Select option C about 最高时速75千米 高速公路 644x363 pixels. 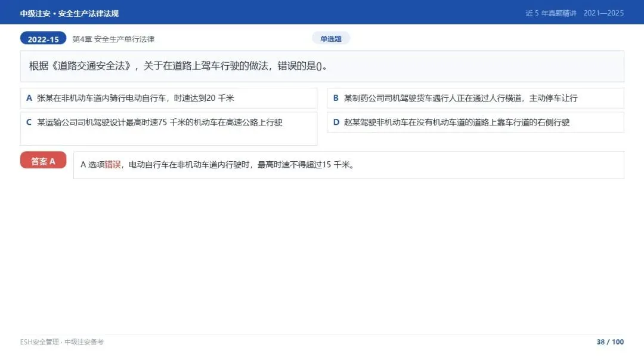169,129
